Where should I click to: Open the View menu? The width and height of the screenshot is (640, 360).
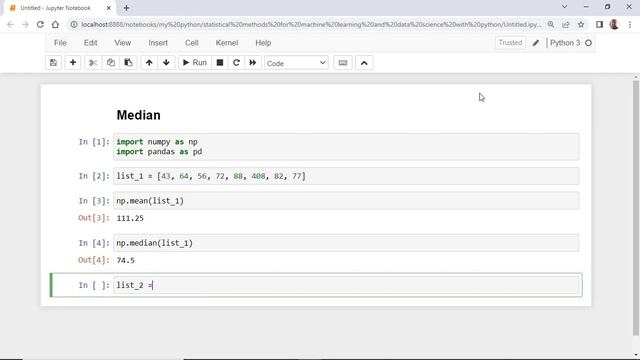(x=122, y=43)
